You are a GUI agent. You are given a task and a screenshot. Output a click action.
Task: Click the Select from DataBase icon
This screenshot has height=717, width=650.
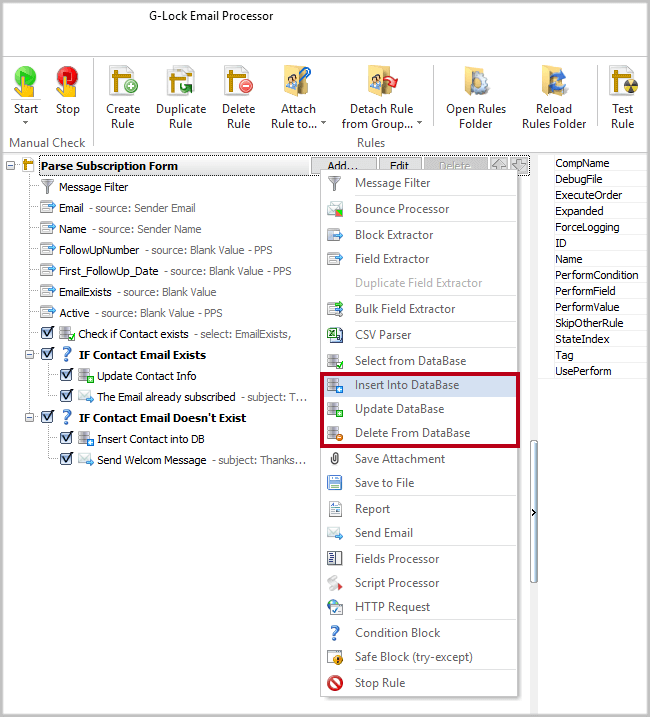click(335, 361)
